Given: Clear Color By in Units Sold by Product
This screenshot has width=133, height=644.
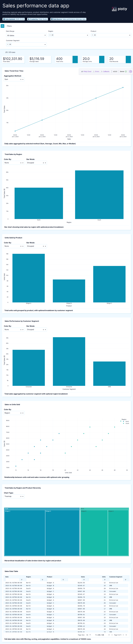Looking at the screenshot, I should pyautogui.click(x=21, y=246).
